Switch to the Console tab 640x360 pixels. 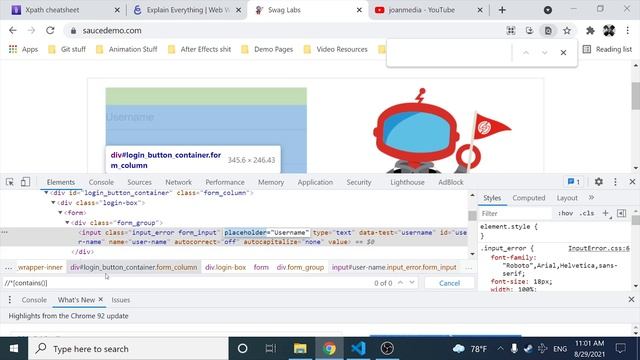pos(101,182)
